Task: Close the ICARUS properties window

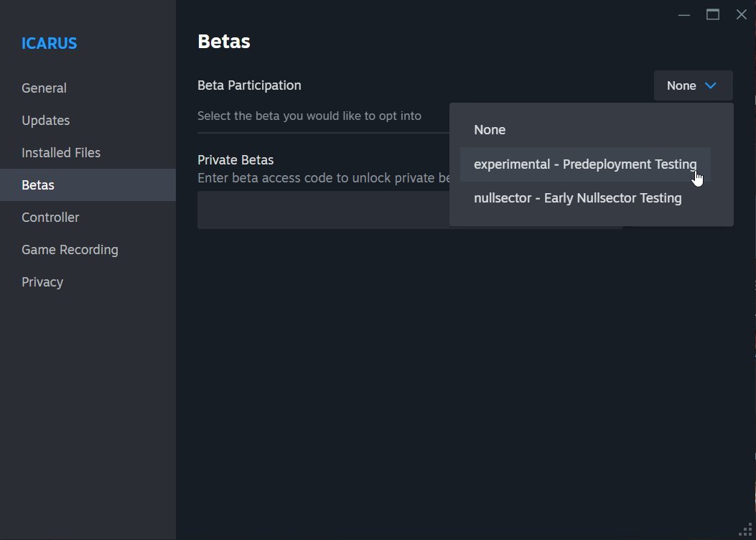Action: [x=742, y=14]
